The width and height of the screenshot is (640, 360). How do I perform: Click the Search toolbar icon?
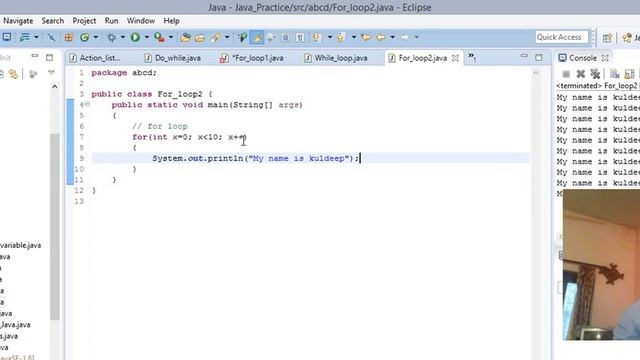coord(215,38)
